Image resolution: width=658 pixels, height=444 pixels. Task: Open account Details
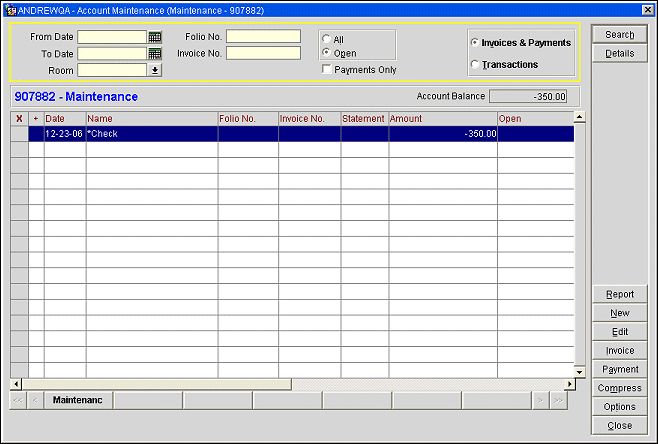(x=619, y=53)
